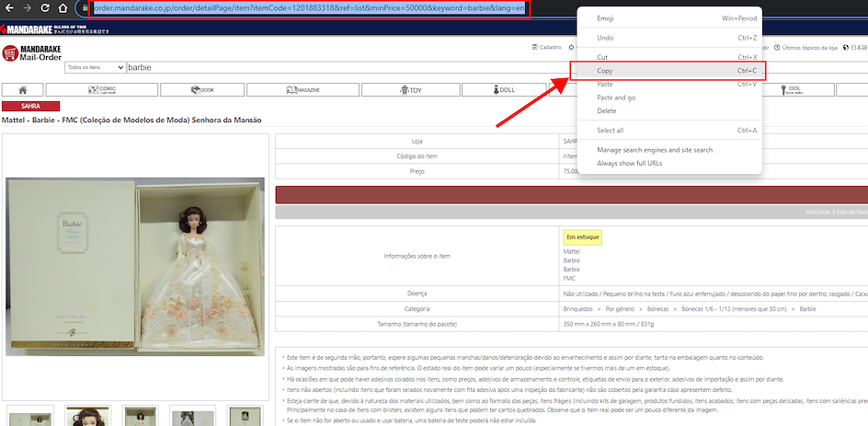Open the Cadastro registration link
The width and height of the screenshot is (868, 426).
(546, 48)
